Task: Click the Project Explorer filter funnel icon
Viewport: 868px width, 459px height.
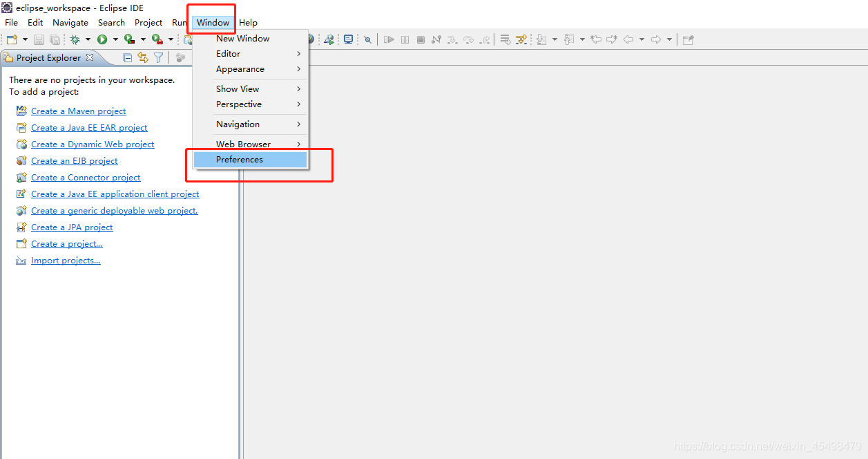Action: tap(159, 58)
